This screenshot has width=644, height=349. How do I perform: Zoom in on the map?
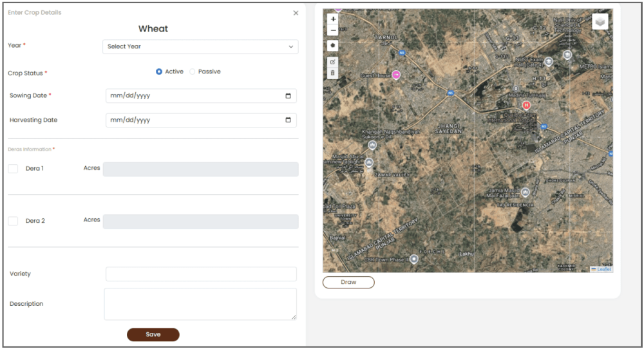(x=333, y=19)
